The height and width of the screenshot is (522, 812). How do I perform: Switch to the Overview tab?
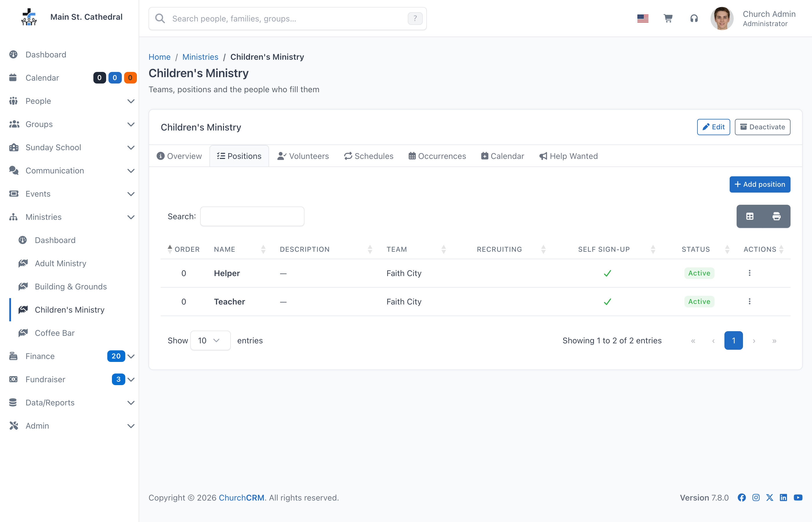click(179, 156)
